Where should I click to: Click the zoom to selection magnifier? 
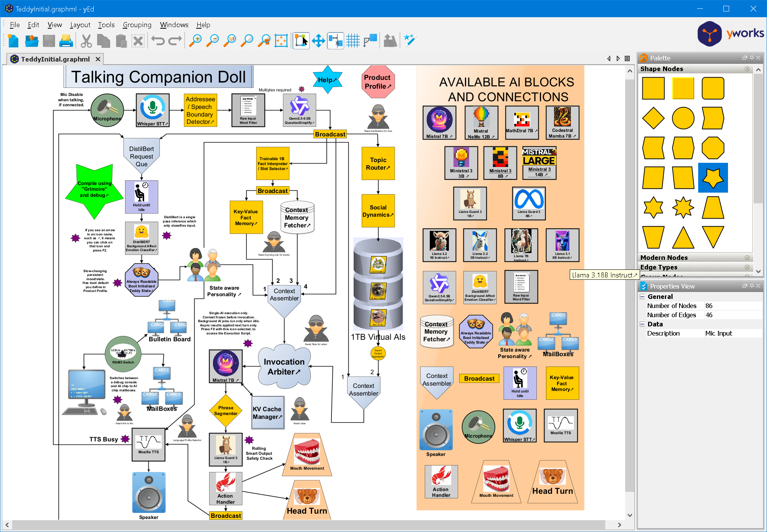tap(264, 41)
